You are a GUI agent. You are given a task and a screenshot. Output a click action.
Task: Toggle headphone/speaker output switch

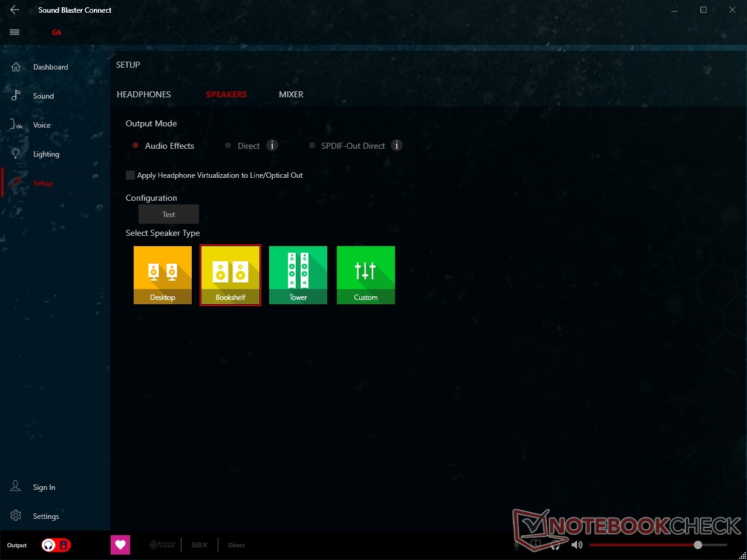pos(56,545)
